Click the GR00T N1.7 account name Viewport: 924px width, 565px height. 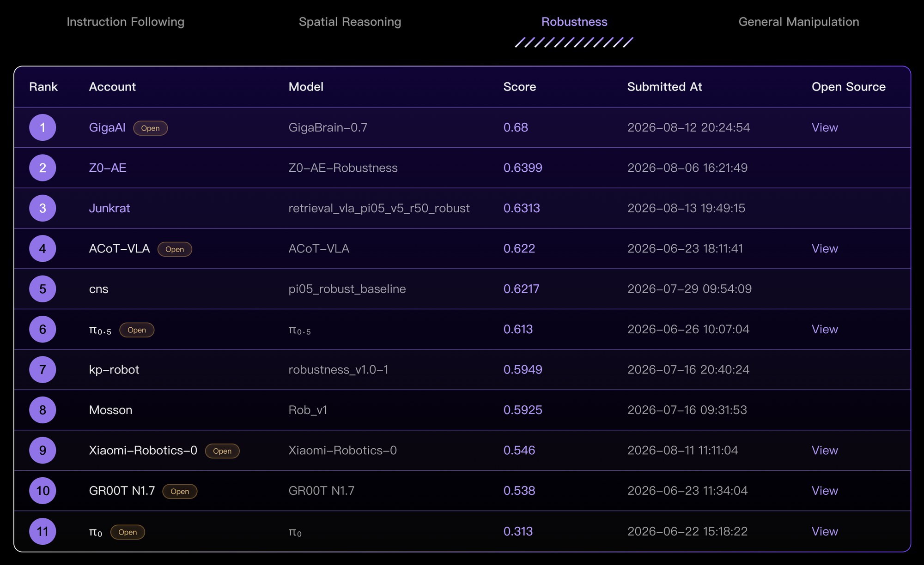coord(122,491)
